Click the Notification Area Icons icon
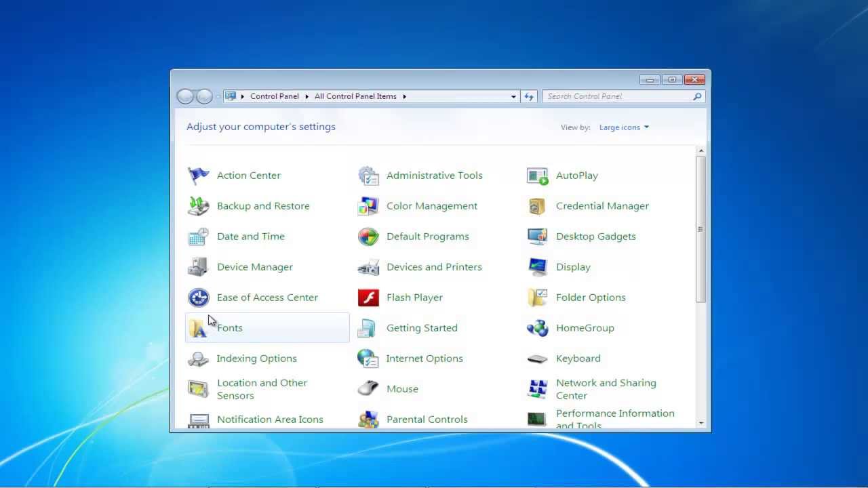The height and width of the screenshot is (488, 868). click(199, 420)
